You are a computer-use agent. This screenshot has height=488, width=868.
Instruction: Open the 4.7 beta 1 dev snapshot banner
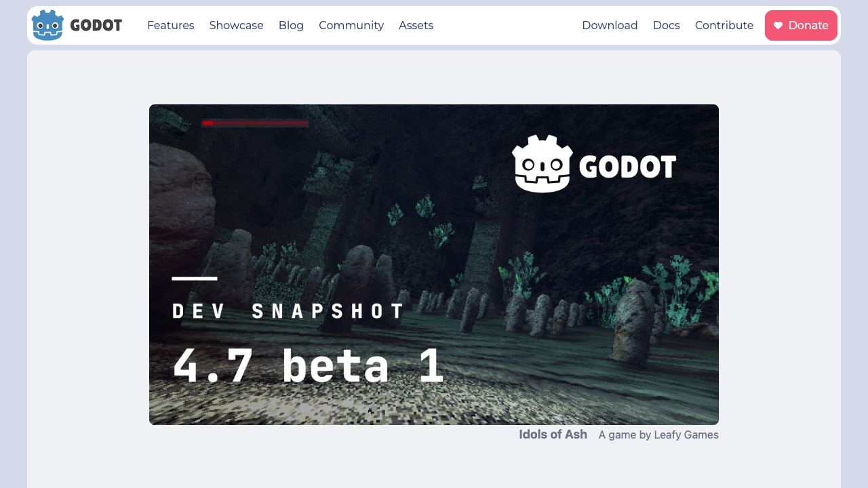pyautogui.click(x=434, y=264)
